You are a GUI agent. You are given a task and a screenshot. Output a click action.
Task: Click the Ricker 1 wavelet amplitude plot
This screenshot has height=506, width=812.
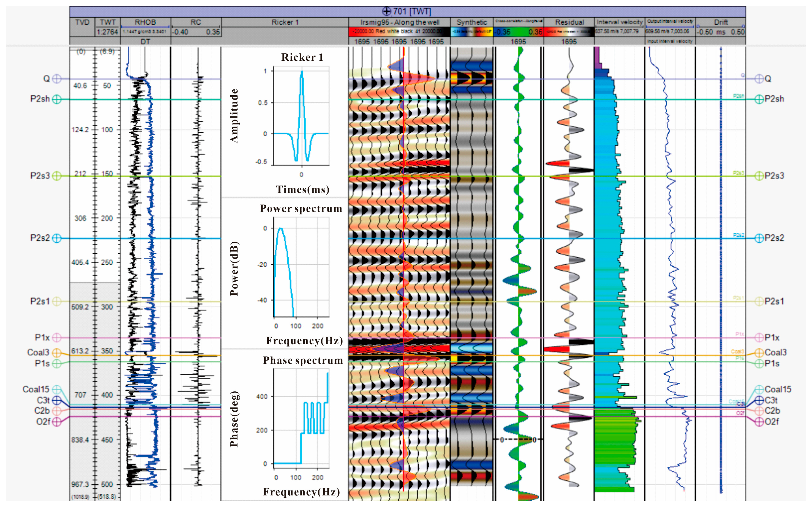pos(301,116)
